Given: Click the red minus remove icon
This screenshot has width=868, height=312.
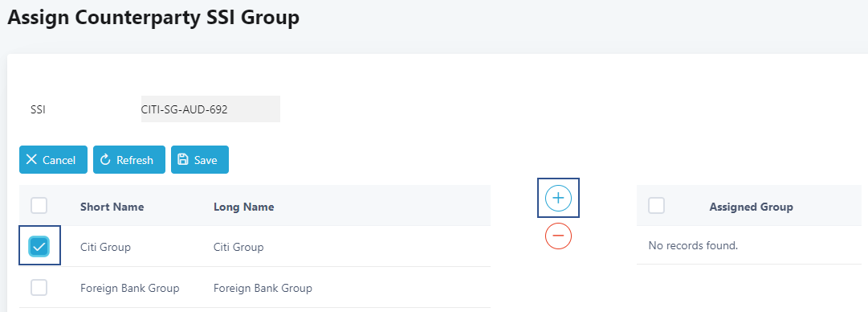Looking at the screenshot, I should tap(558, 236).
